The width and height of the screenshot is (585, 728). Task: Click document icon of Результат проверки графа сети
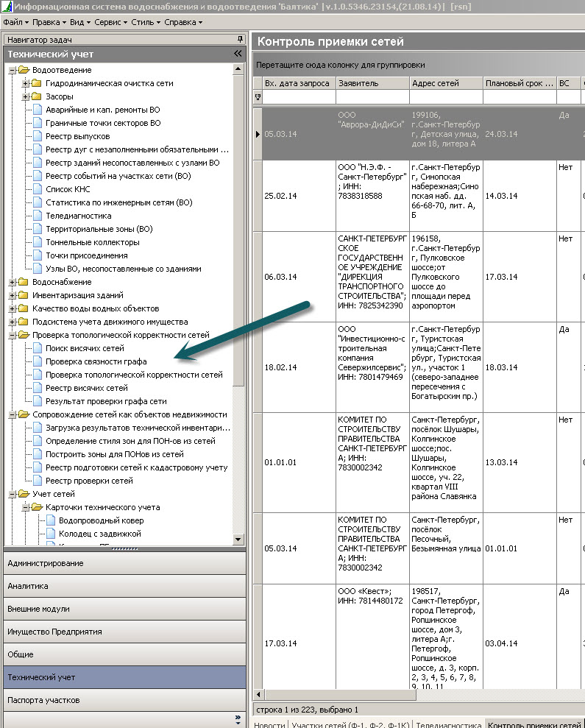[37, 401]
